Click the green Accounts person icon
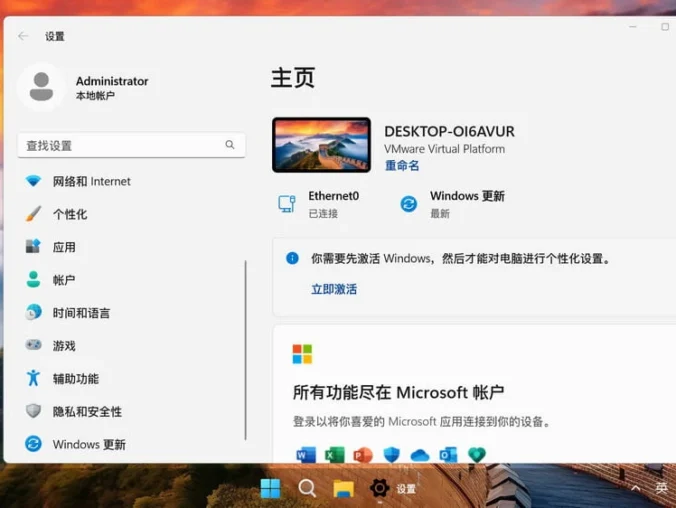Image resolution: width=676 pixels, height=508 pixels. 33,279
